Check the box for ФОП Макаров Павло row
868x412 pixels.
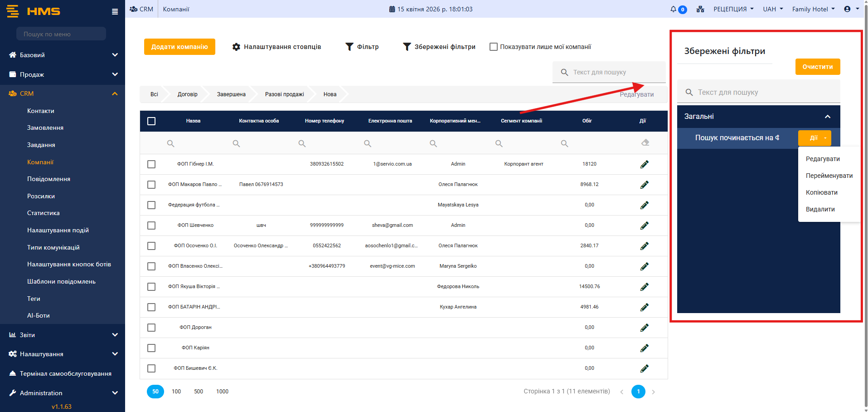(x=151, y=185)
